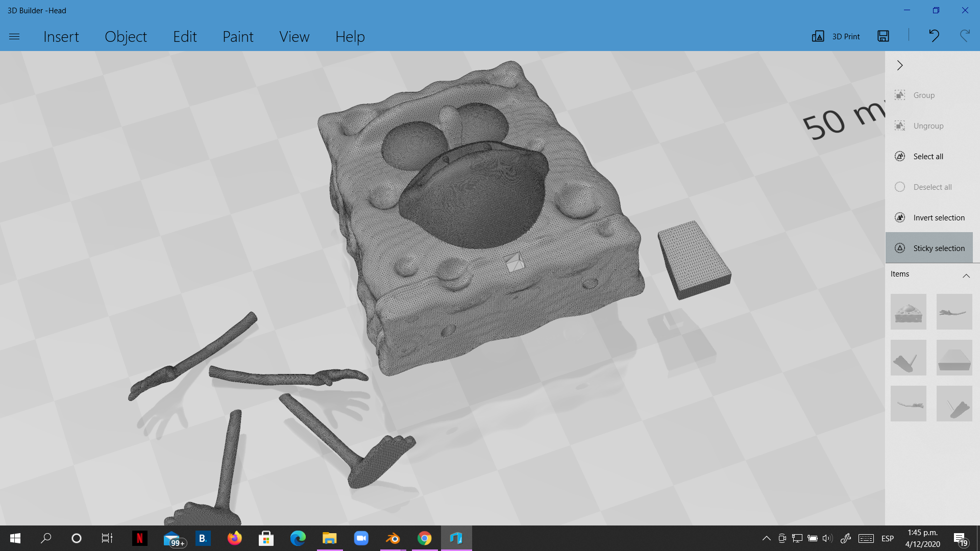Open Blender from the taskbar

click(393, 538)
